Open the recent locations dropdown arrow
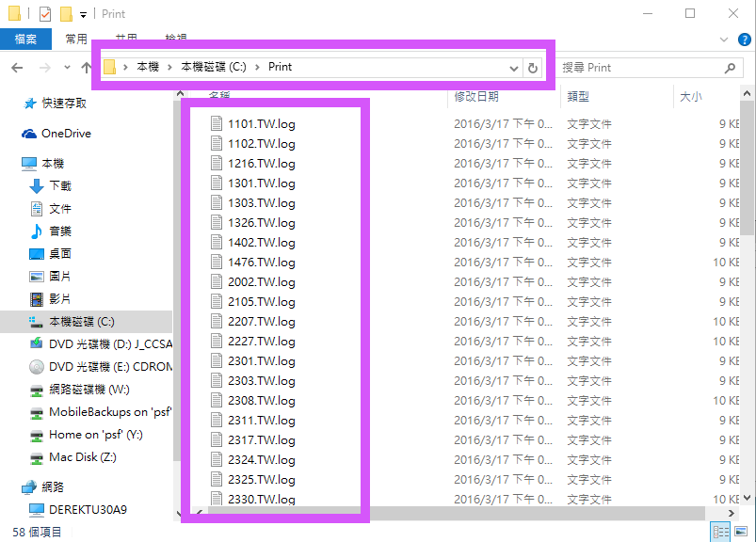756x542 pixels. pos(67,68)
